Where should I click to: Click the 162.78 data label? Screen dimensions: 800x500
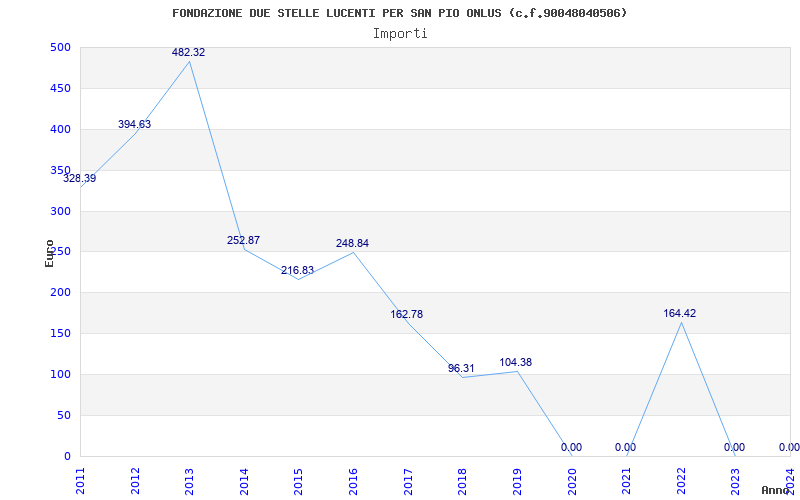pos(407,314)
